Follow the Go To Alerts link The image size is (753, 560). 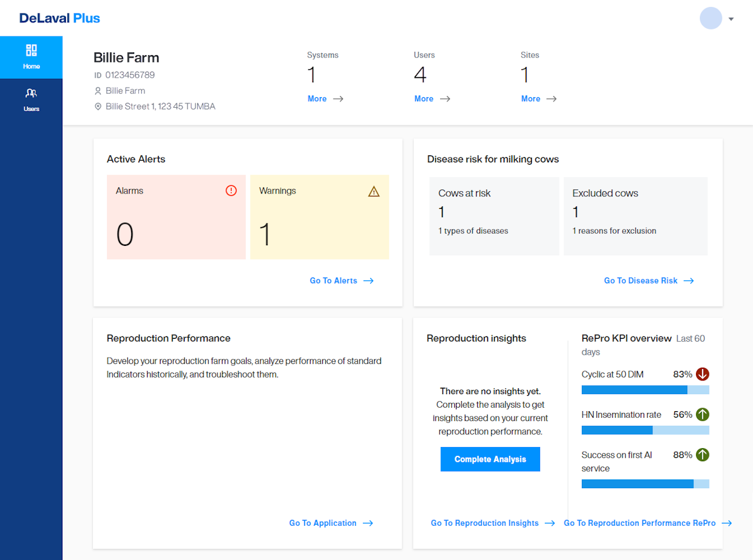(341, 281)
